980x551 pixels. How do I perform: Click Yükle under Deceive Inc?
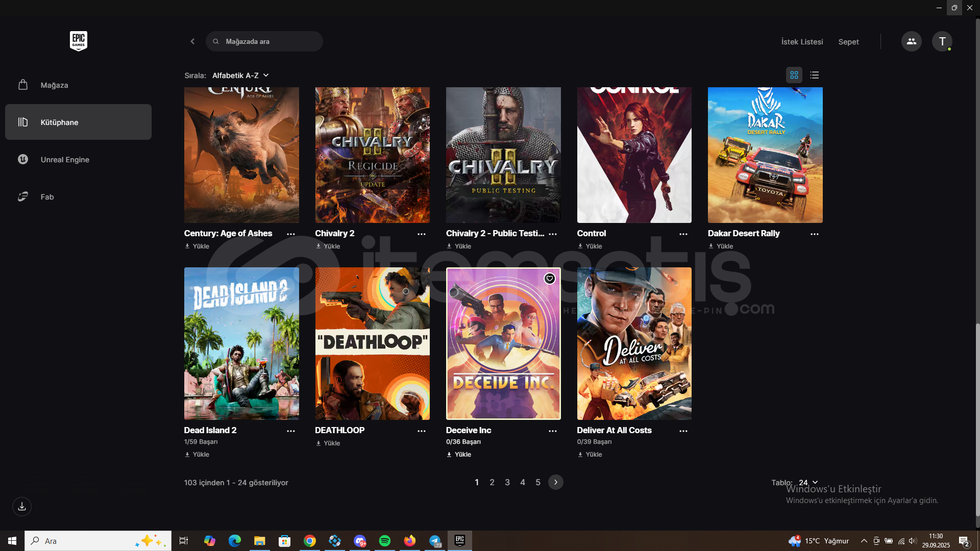[x=459, y=454]
